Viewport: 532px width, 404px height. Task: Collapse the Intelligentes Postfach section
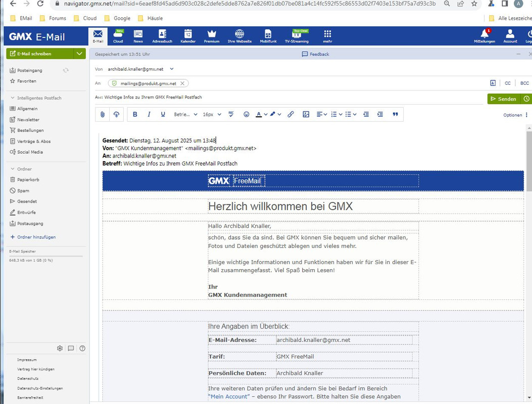pyautogui.click(x=13, y=97)
